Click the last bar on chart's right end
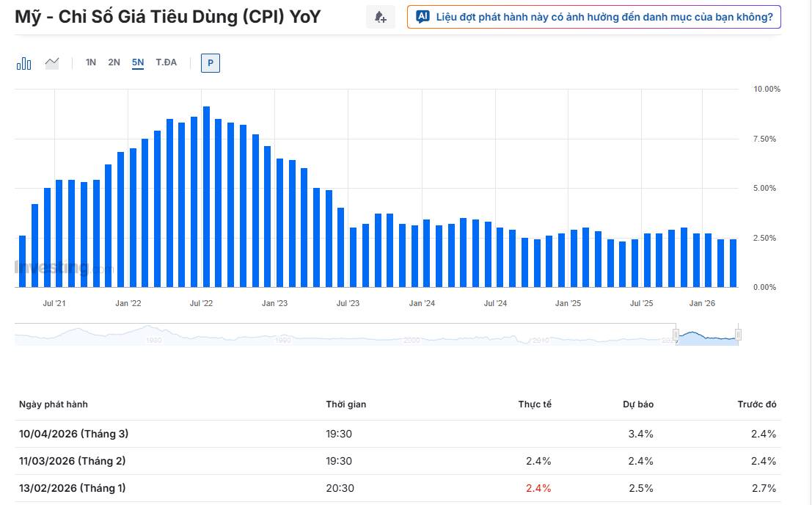The width and height of the screenshot is (812, 505). pos(734,263)
